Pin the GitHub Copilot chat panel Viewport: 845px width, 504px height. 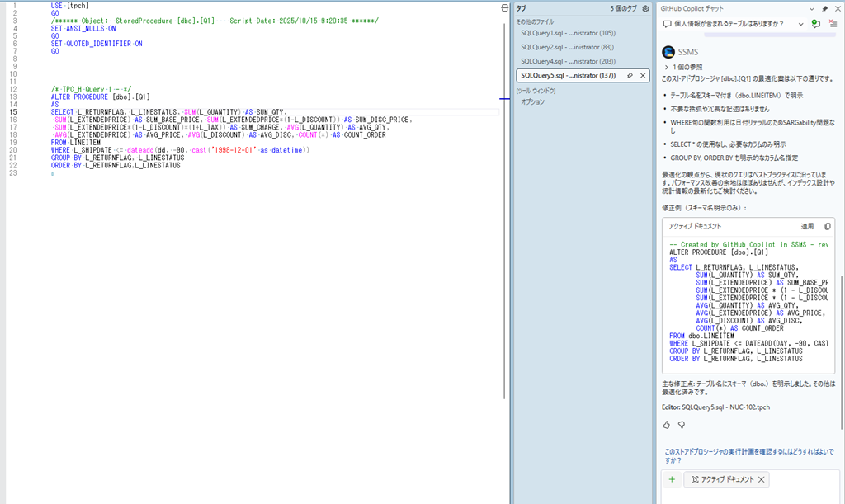pyautogui.click(x=825, y=9)
